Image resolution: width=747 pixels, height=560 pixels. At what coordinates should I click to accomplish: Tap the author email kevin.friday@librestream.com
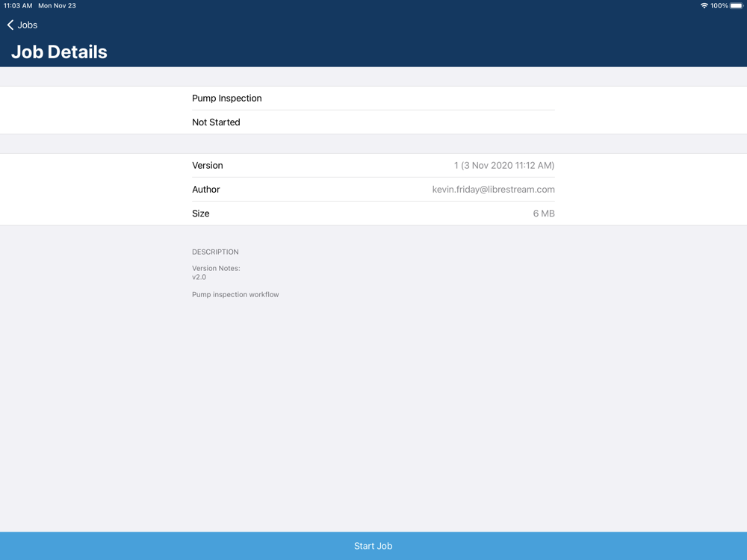click(493, 189)
